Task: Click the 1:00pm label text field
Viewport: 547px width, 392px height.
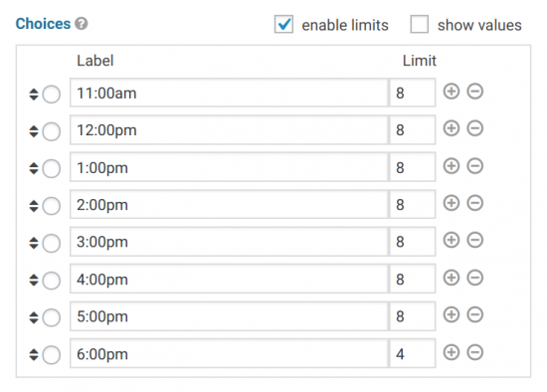Action: [229, 167]
